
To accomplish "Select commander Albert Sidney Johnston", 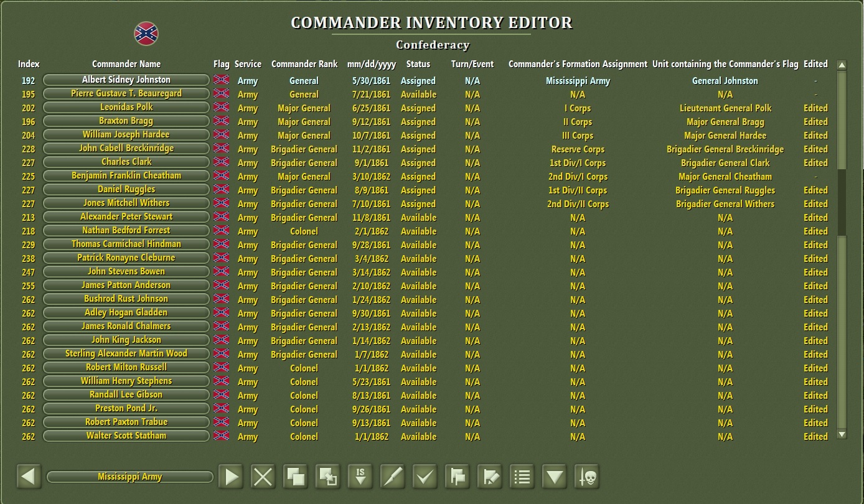I will tap(126, 80).
